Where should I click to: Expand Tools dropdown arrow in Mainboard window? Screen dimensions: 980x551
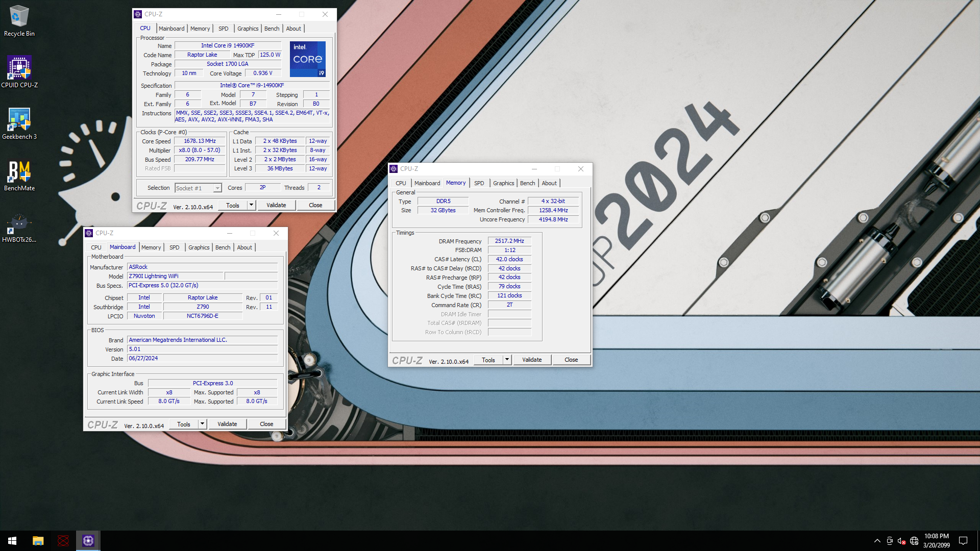coord(202,424)
